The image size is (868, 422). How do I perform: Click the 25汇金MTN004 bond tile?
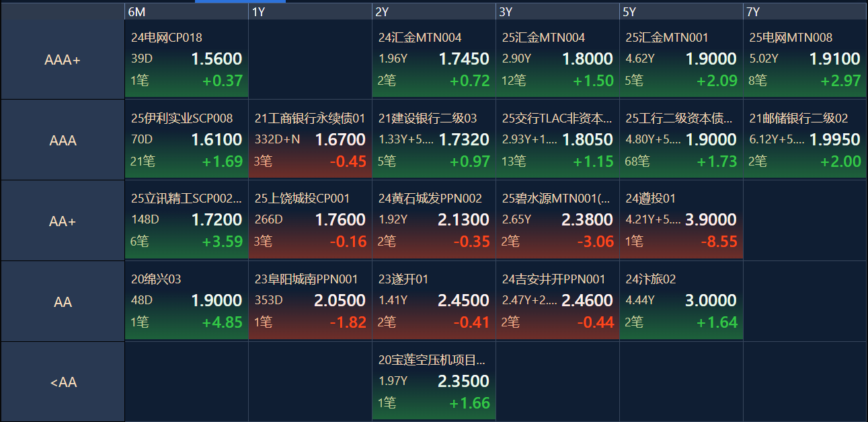click(557, 59)
